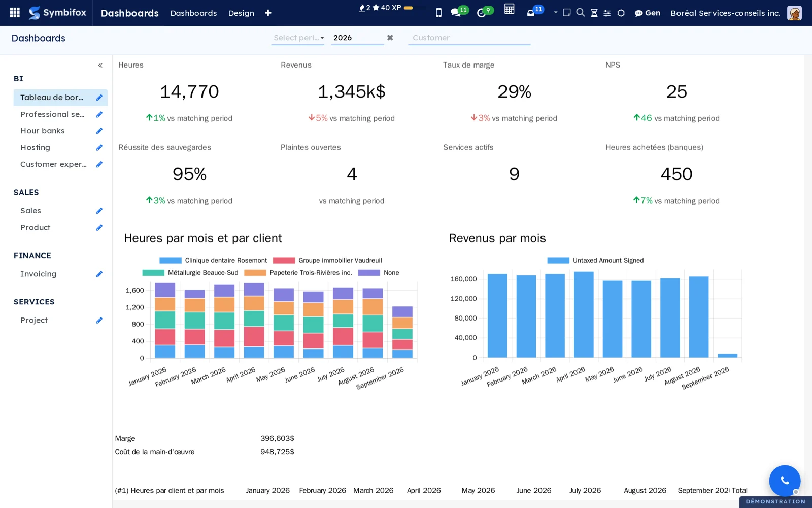Open the Select period dropdown

[x=298, y=38]
